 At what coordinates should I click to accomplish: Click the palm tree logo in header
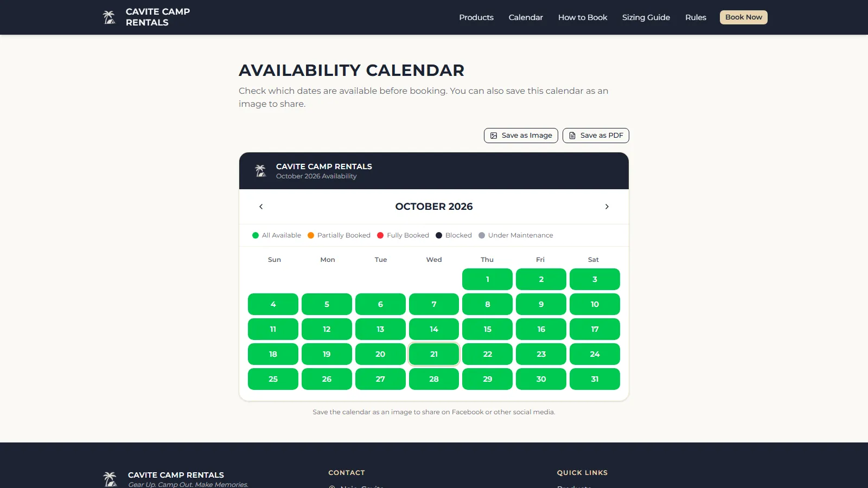pyautogui.click(x=109, y=17)
